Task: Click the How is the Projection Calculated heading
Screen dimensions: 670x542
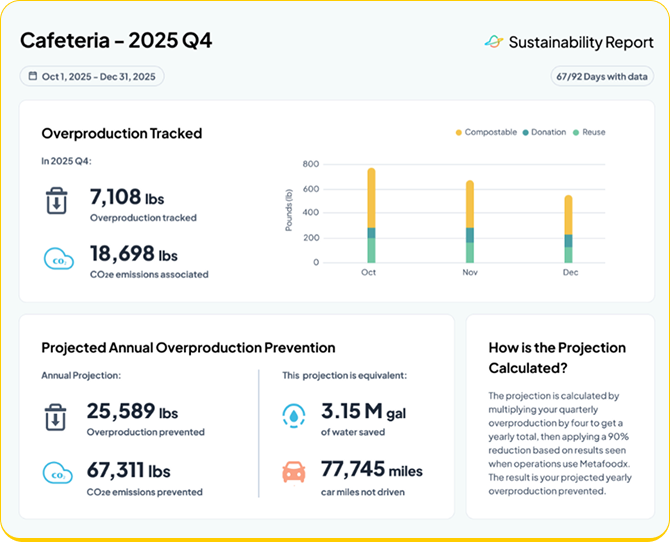Action: [557, 358]
